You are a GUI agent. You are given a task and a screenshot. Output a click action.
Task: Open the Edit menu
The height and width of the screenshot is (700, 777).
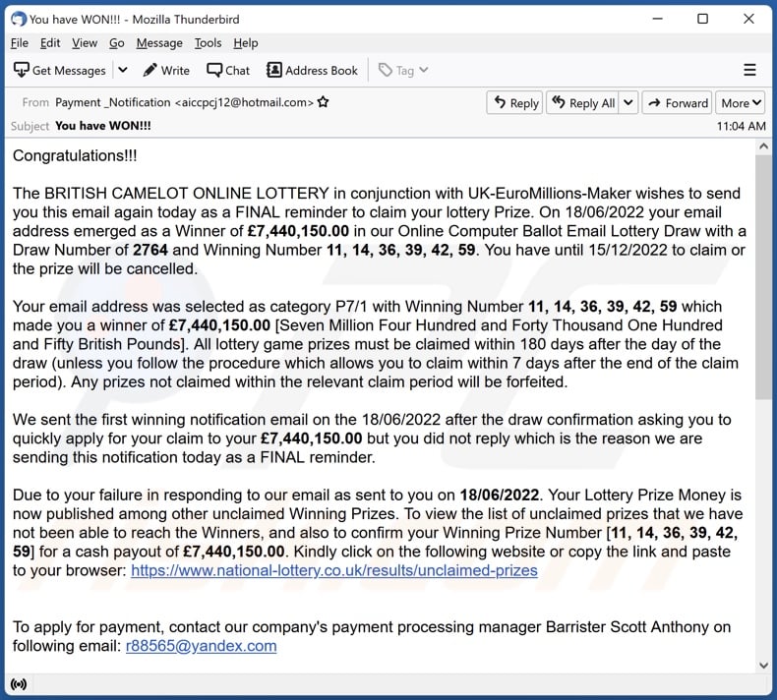(50, 43)
